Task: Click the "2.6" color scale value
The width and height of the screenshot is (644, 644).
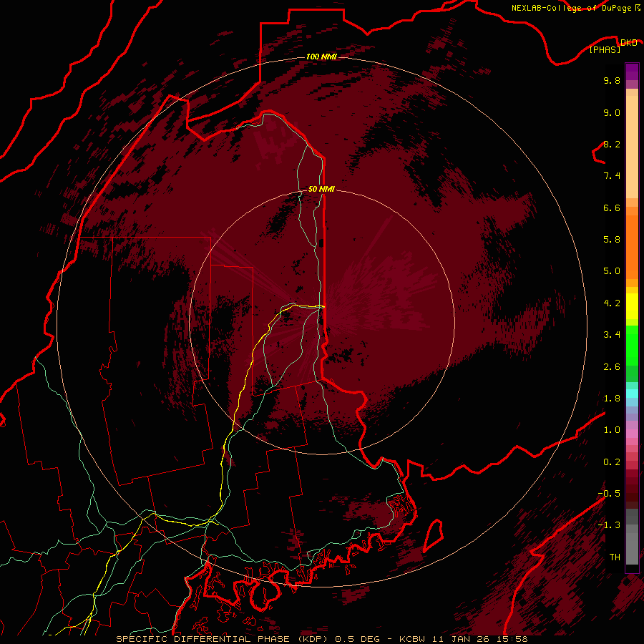Action: click(612, 367)
